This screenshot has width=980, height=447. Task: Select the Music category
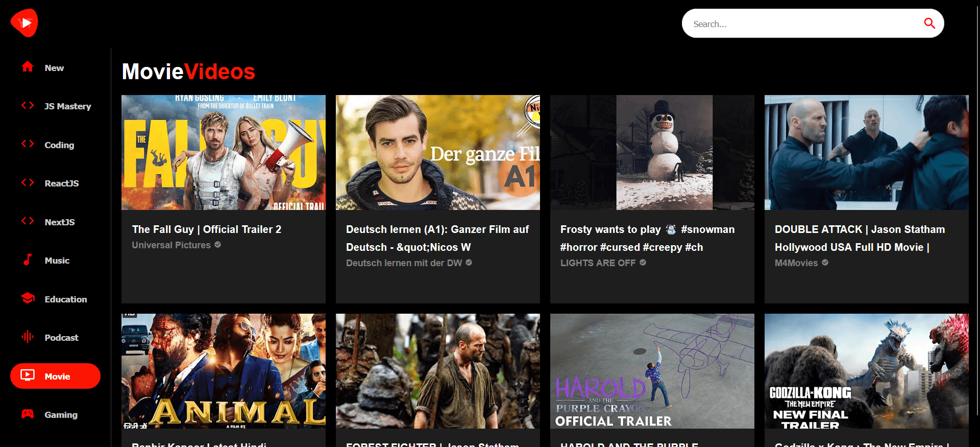(x=55, y=261)
